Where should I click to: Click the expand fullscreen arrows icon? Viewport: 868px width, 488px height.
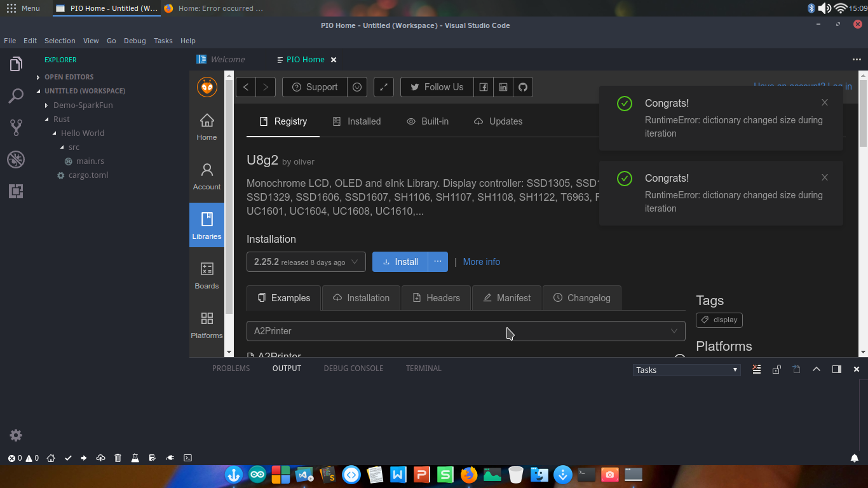[x=384, y=87]
